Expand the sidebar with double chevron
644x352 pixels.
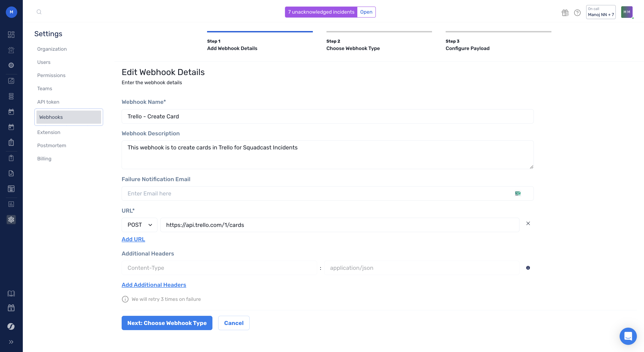[11, 342]
